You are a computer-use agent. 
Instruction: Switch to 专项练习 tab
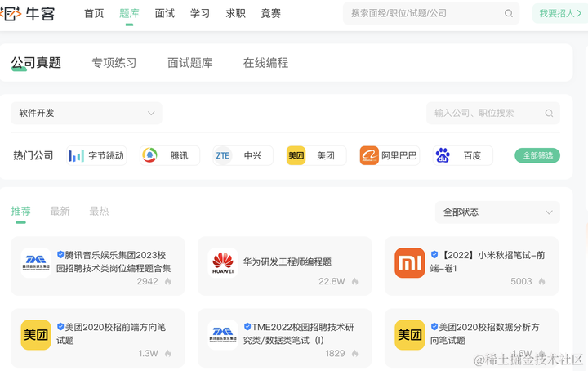click(114, 63)
